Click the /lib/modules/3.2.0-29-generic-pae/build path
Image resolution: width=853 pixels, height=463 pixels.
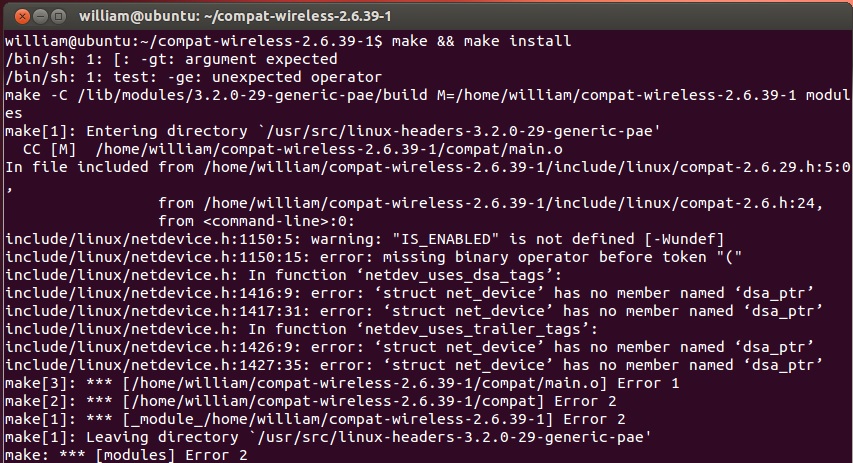point(252,95)
